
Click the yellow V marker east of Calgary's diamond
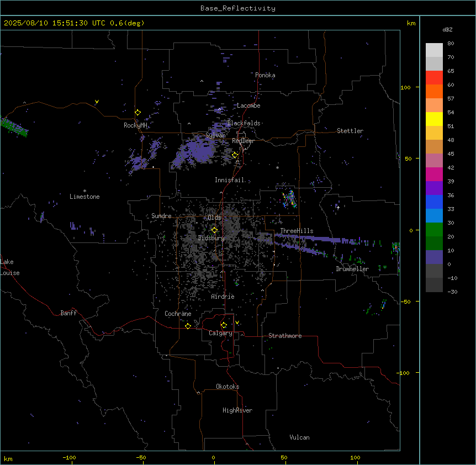(x=237, y=323)
